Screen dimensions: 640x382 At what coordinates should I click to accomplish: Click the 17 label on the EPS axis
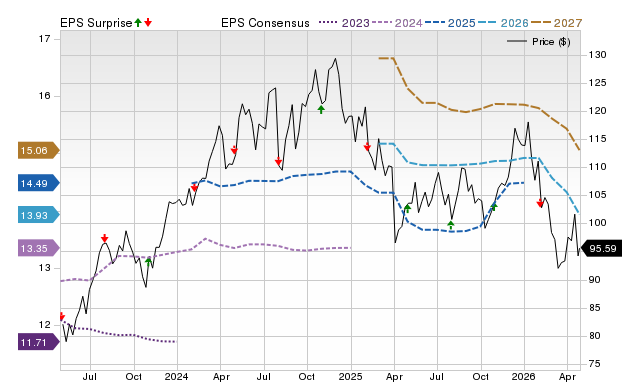pyautogui.click(x=44, y=39)
